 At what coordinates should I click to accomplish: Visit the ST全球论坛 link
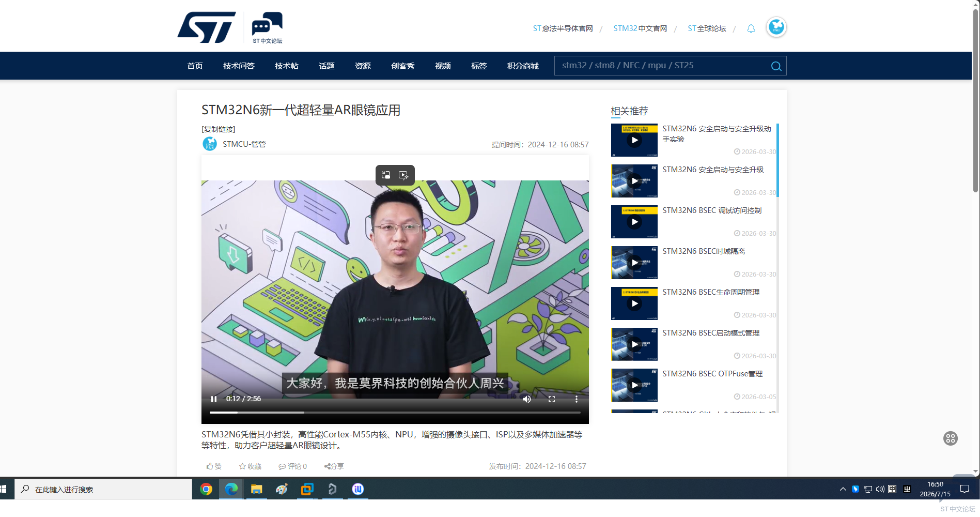(x=707, y=28)
